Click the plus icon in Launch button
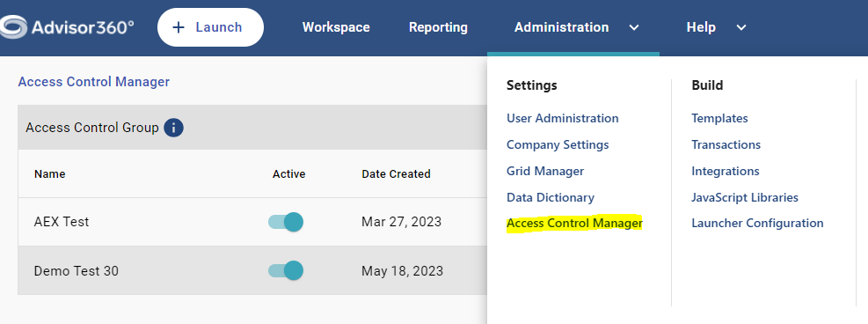Image resolution: width=868 pixels, height=324 pixels. pyautogui.click(x=179, y=27)
